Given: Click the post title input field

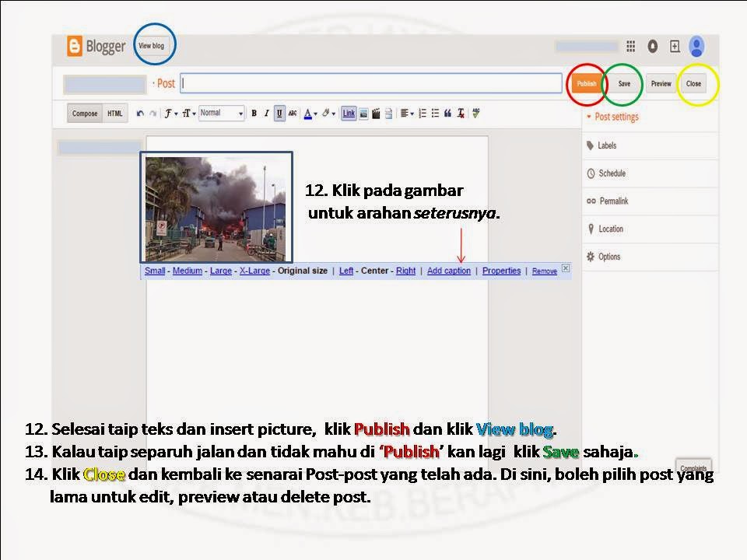Looking at the screenshot, I should (x=371, y=82).
